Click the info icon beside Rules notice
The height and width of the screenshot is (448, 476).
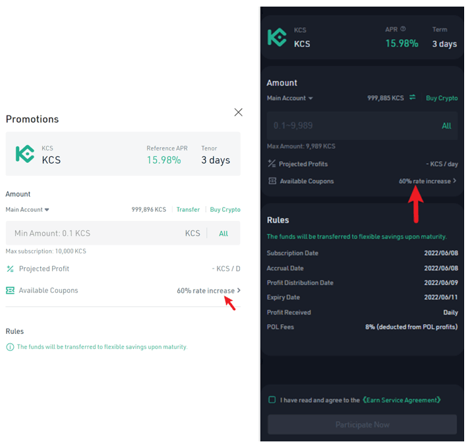pyautogui.click(x=10, y=347)
